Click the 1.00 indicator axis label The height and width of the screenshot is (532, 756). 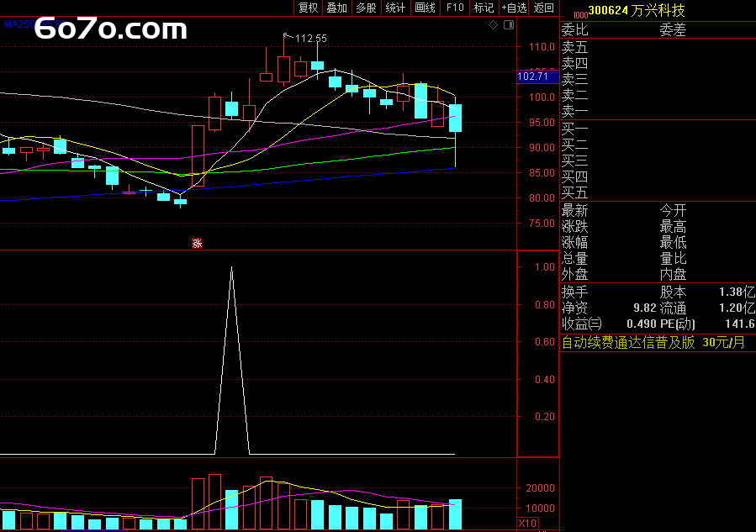[x=545, y=267]
